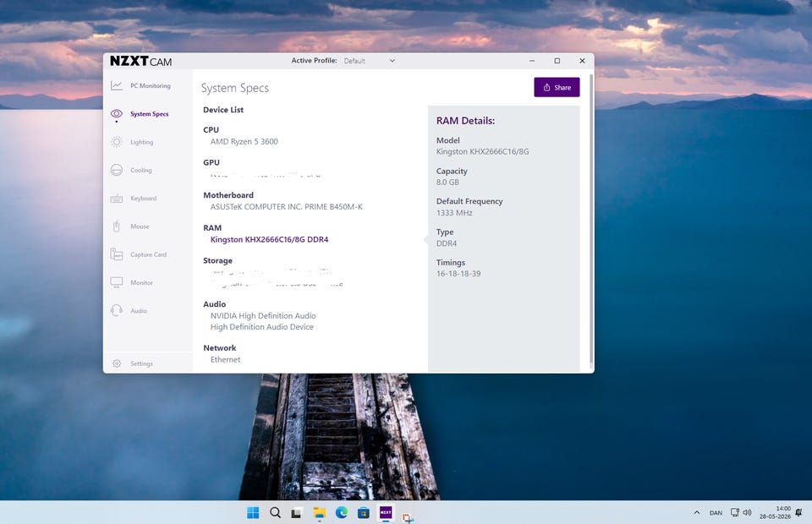Screen dimensions: 812x524
Task: Click the Mouse icon in sidebar
Action: [x=117, y=227]
